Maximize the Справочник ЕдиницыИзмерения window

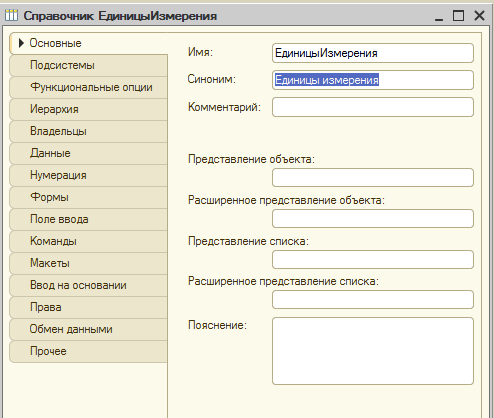[x=458, y=15]
